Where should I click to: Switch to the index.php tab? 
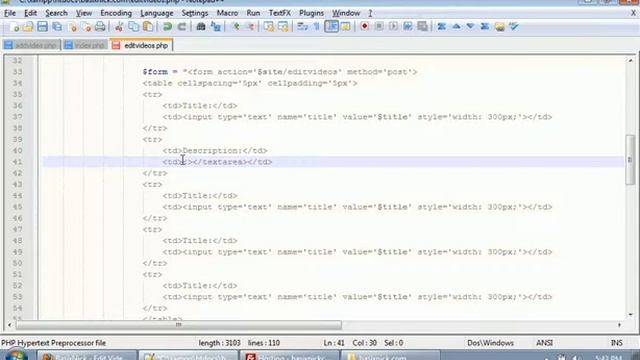click(x=85, y=45)
